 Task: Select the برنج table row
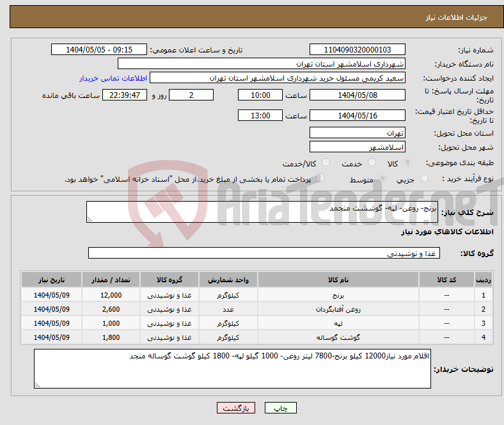[256, 295]
